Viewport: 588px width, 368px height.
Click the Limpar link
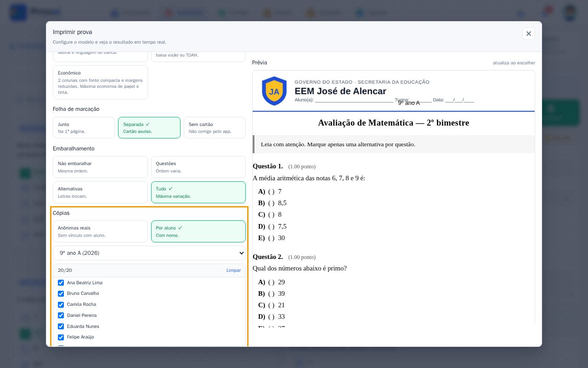click(x=233, y=270)
